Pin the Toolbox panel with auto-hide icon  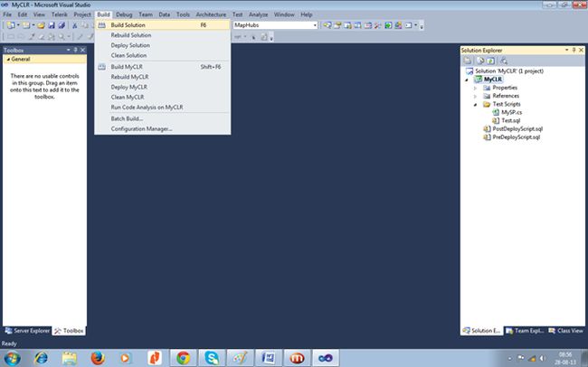[75, 50]
